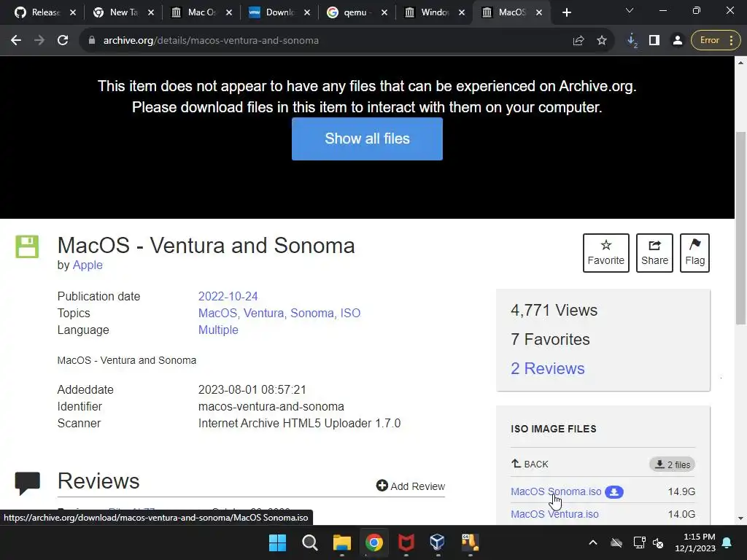Open a new browser tab
The height and width of the screenshot is (560, 747).
566,13
